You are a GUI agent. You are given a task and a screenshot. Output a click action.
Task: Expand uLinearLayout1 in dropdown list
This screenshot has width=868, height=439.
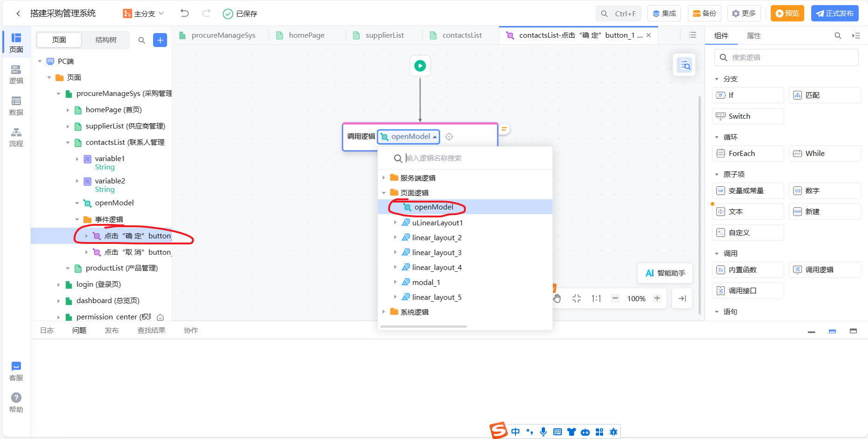point(396,223)
